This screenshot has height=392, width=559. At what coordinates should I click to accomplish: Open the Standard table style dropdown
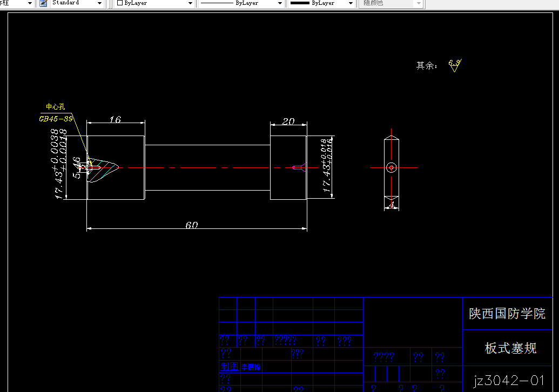tap(99, 3)
